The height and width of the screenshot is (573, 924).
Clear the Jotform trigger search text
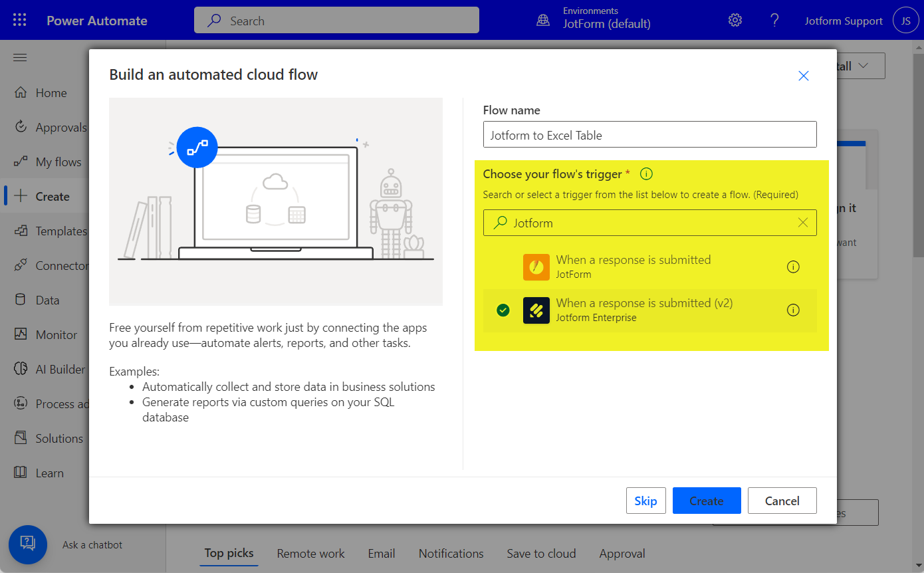click(802, 223)
